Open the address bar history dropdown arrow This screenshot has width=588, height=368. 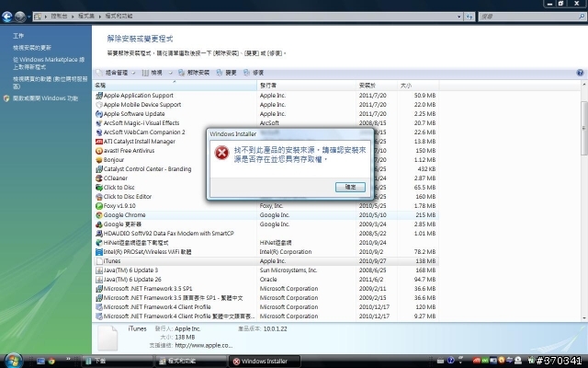[459, 17]
